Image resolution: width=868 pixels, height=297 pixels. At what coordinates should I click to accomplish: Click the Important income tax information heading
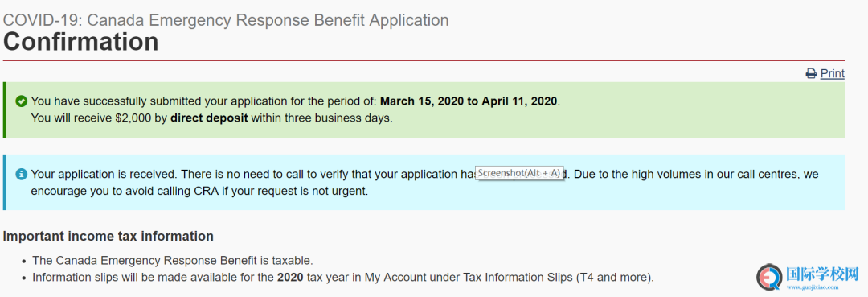coord(108,236)
